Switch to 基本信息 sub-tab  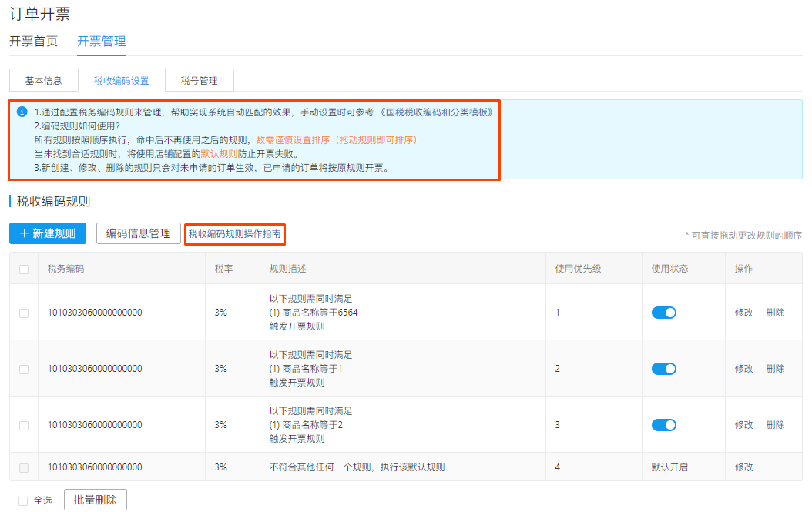pos(43,80)
